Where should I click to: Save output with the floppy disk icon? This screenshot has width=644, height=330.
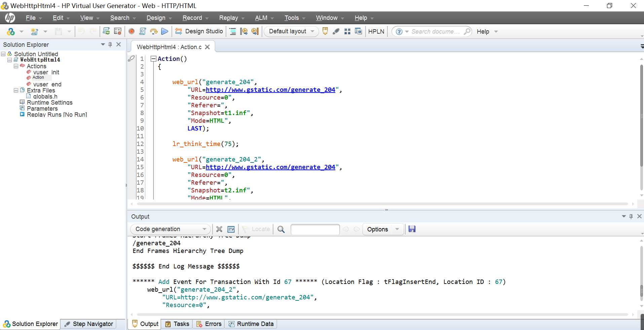(x=412, y=229)
